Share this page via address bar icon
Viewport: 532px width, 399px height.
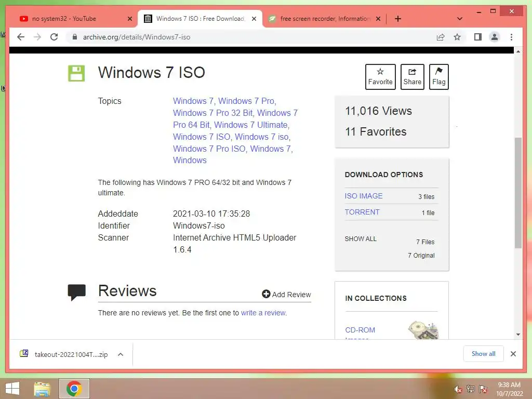441,37
